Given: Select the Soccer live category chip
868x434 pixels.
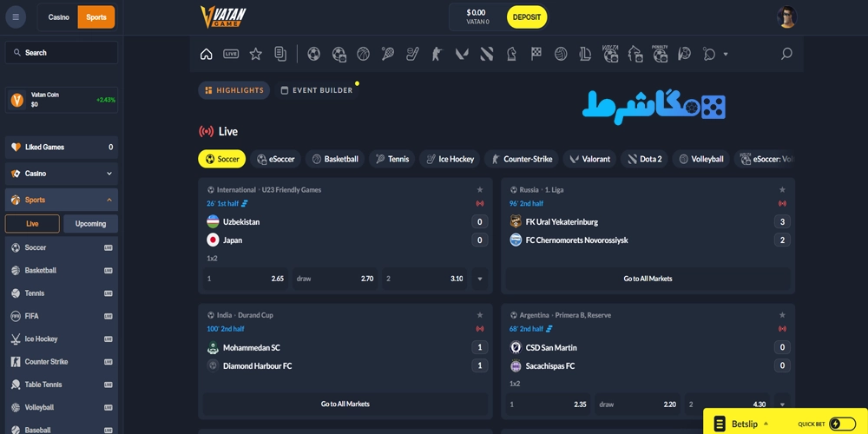Looking at the screenshot, I should point(222,159).
